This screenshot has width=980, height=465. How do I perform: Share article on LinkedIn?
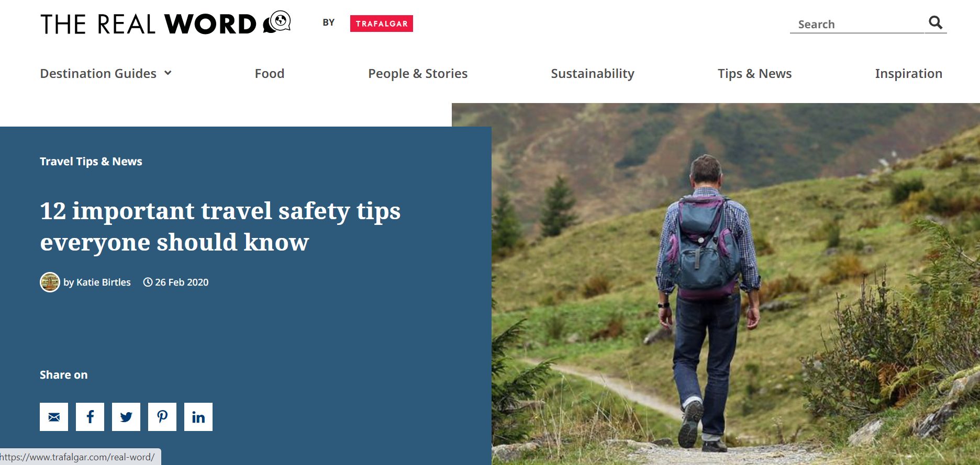[x=198, y=417]
